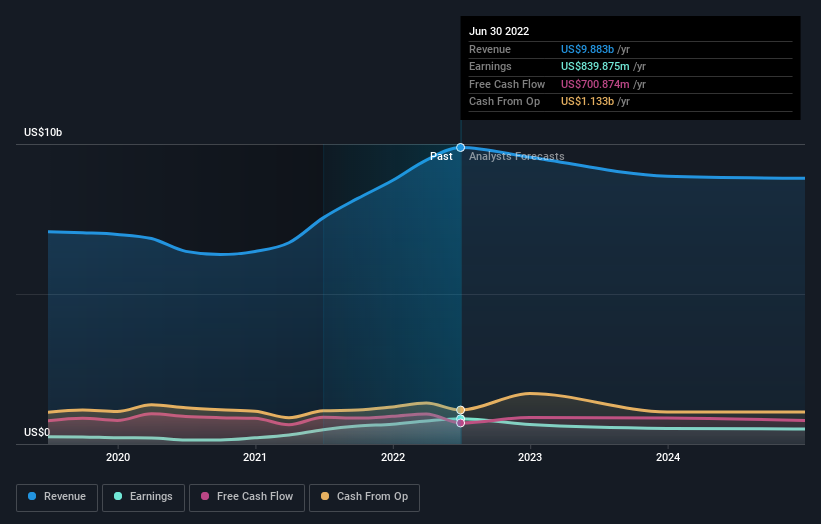The width and height of the screenshot is (821, 524).
Task: Toggle the Revenue legend button
Action: (x=57, y=497)
